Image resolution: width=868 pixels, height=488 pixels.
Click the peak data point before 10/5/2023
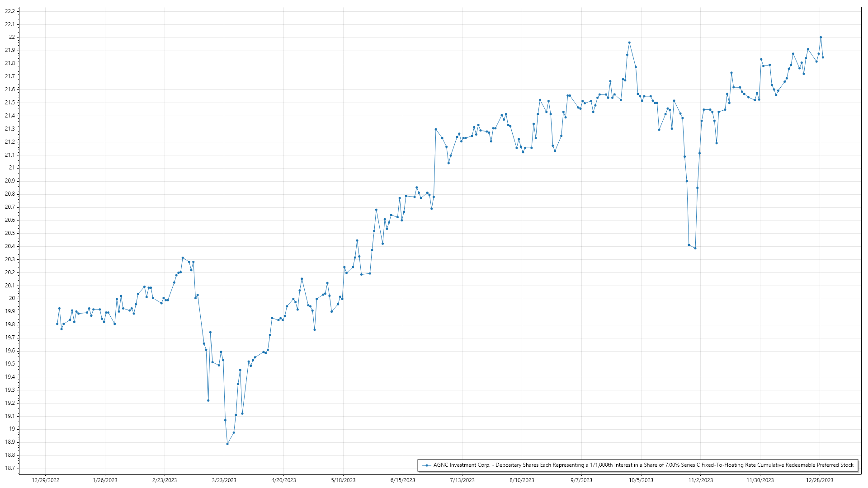click(x=629, y=43)
